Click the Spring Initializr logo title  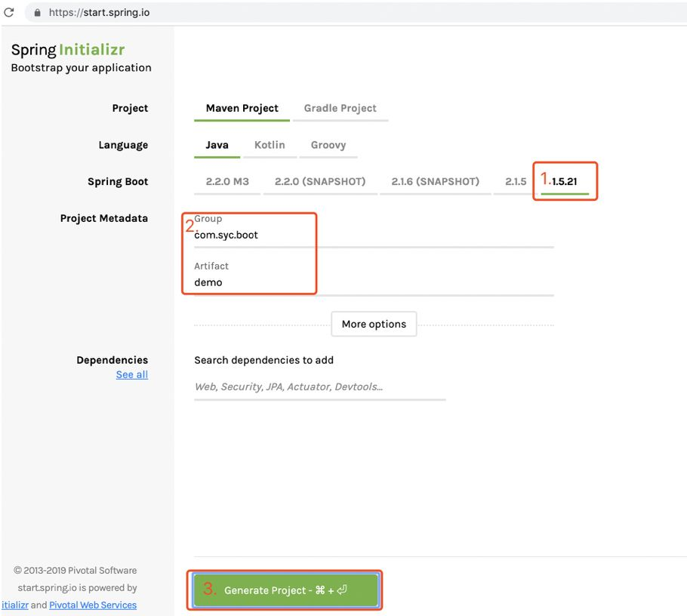[68, 50]
